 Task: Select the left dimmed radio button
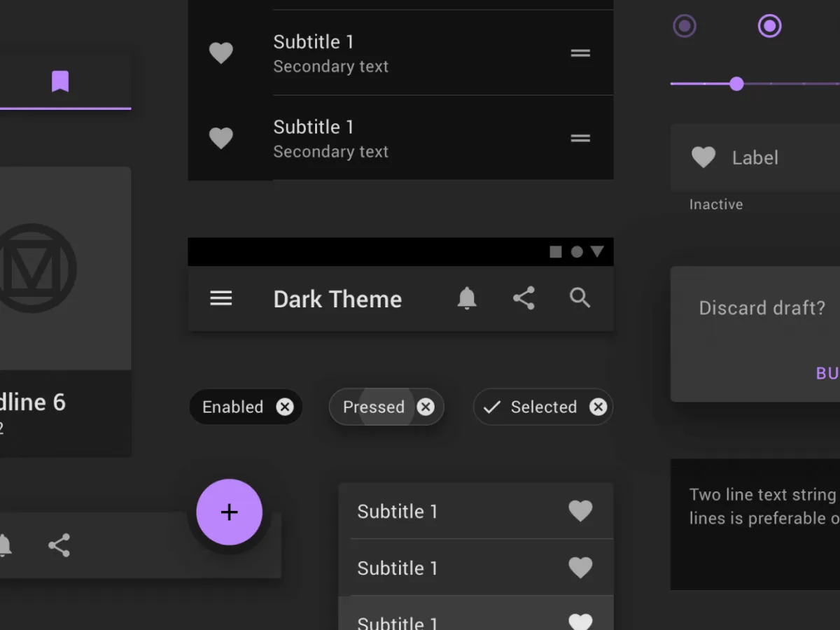coord(684,26)
